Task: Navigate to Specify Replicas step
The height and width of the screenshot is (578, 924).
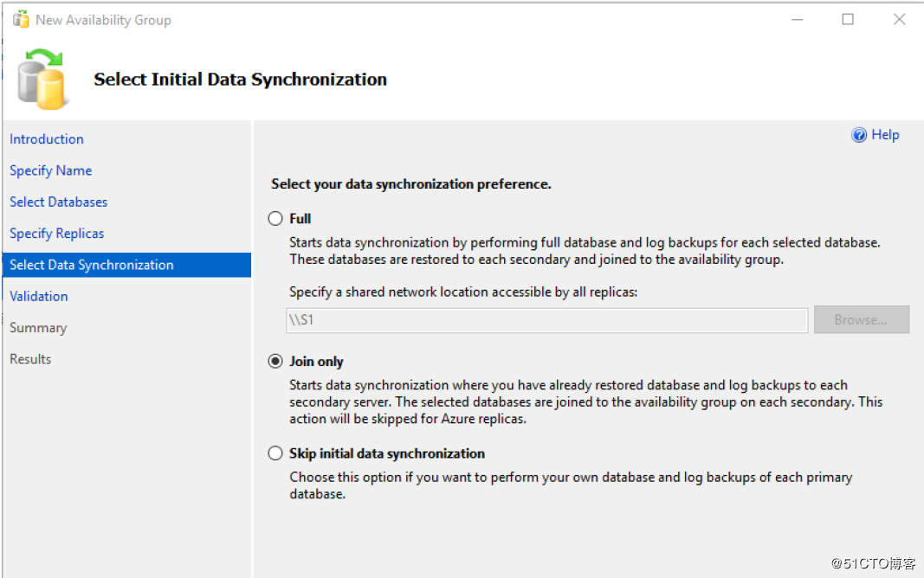Action: point(56,234)
